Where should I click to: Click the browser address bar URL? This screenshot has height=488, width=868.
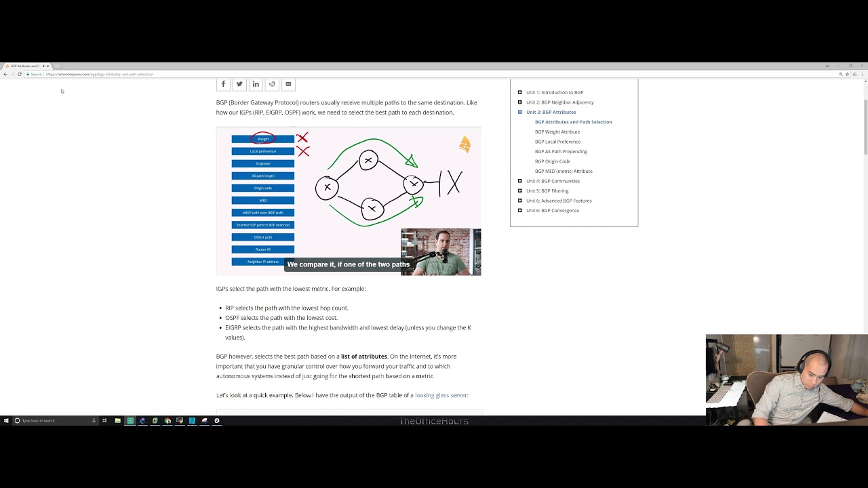[x=99, y=74]
